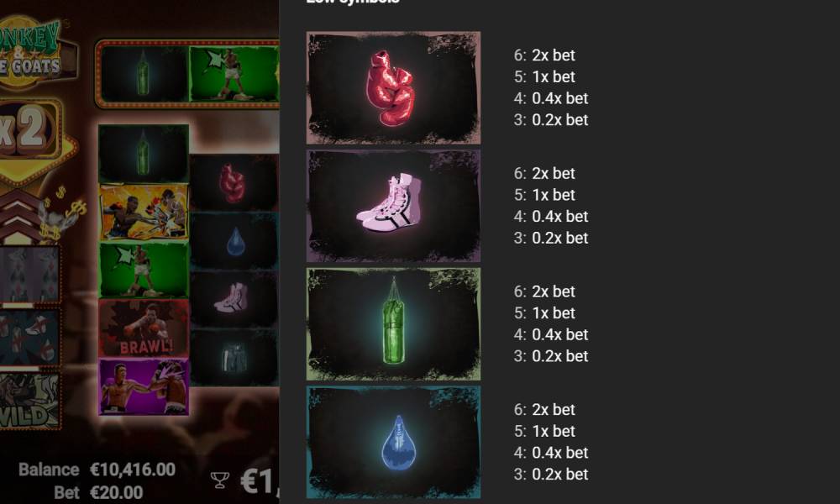Click the punching bag in top marquee reel
The image size is (840, 504).
(x=144, y=73)
